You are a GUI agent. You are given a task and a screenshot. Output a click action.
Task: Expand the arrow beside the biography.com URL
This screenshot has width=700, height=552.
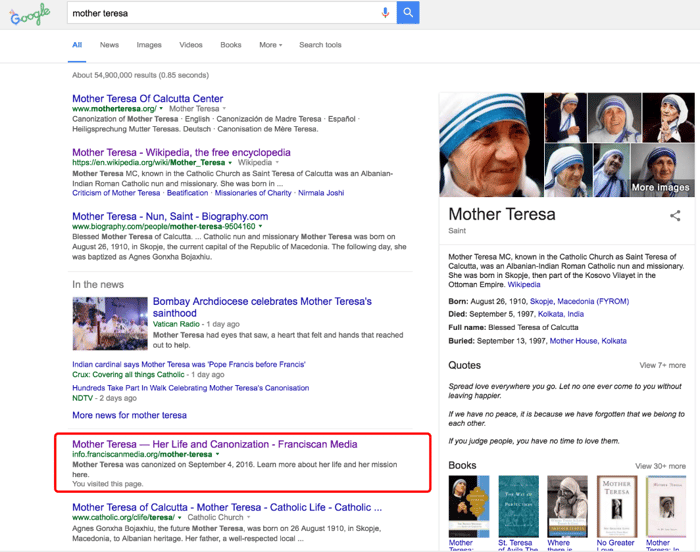click(x=260, y=227)
